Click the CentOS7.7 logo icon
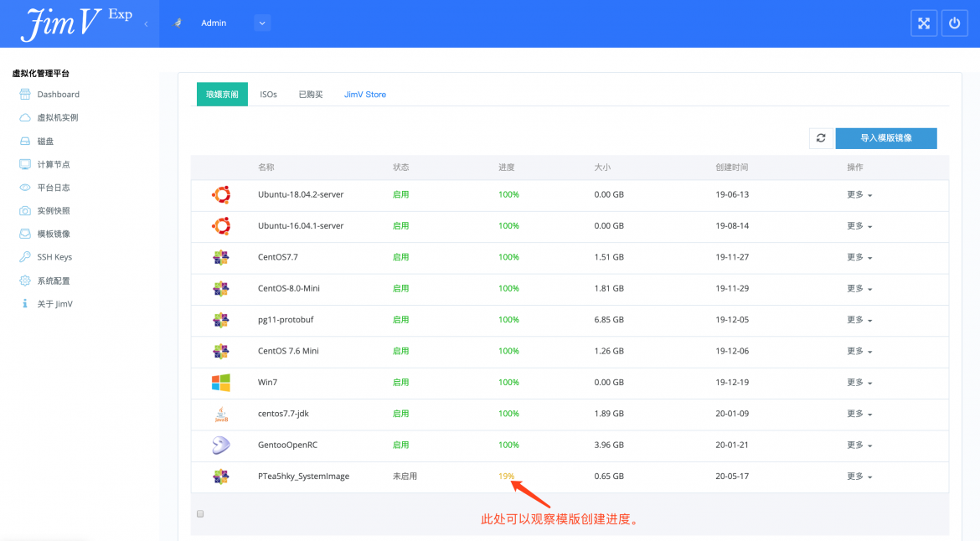The width and height of the screenshot is (980, 541). 221,257
